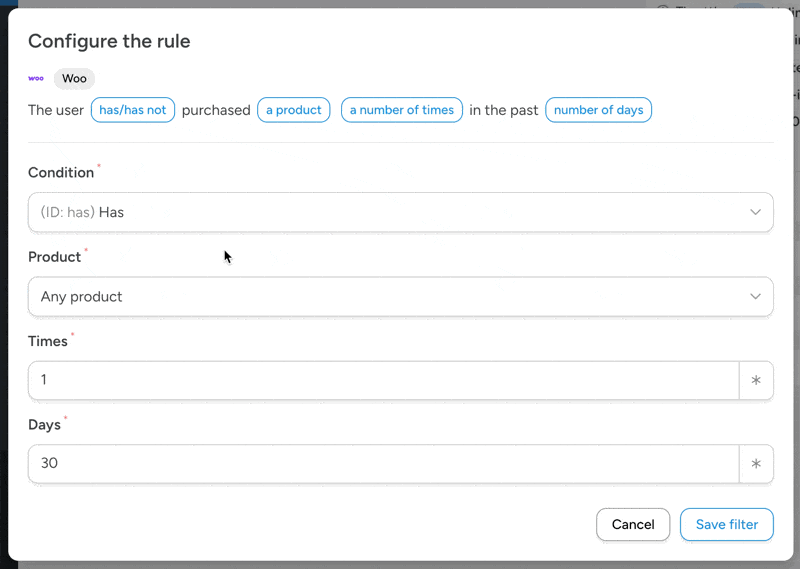Viewport: 800px width, 569px height.
Task: Click the Condition field label
Action: point(61,173)
